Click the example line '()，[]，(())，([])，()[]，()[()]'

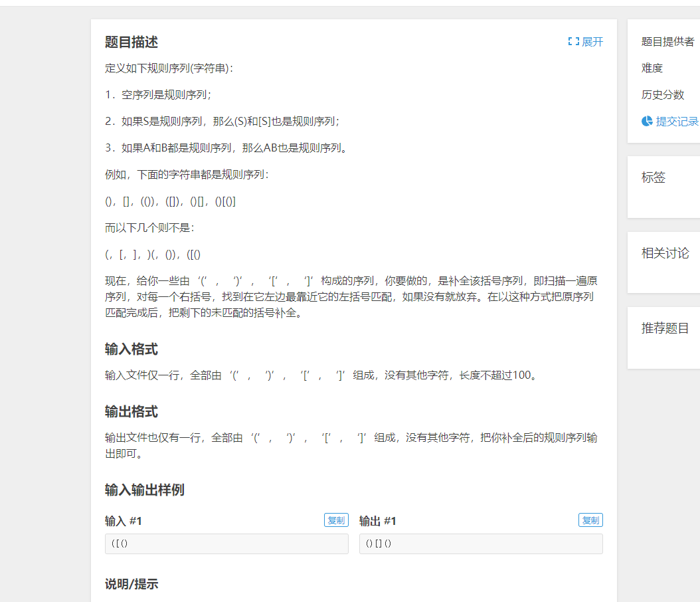[171, 202]
